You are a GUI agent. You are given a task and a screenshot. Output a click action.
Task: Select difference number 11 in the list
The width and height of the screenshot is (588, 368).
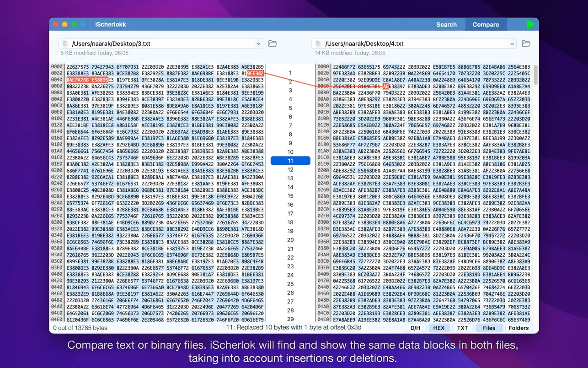[x=290, y=161]
